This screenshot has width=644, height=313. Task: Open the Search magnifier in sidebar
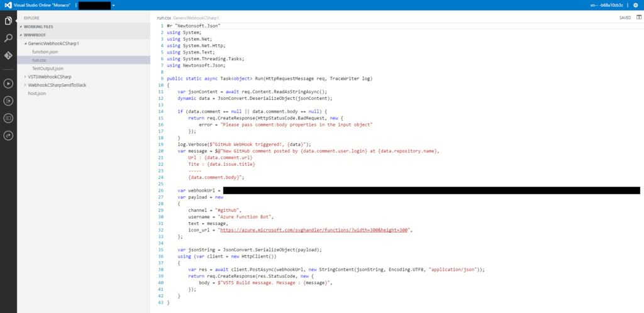(x=8, y=38)
